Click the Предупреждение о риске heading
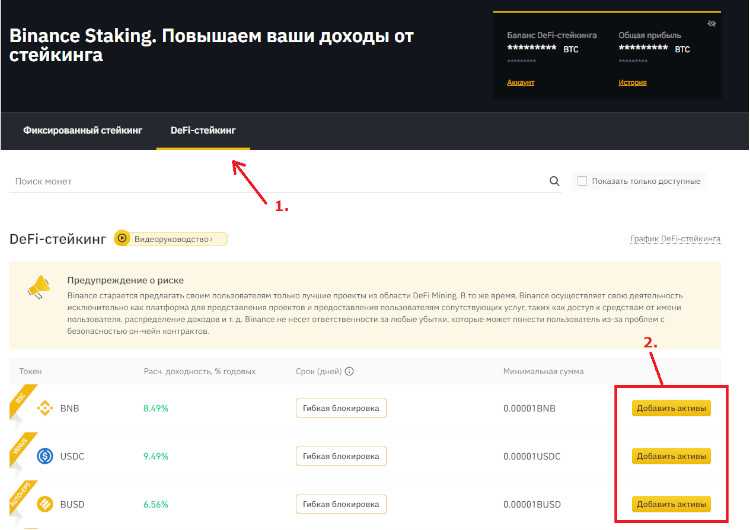Image resolution: width=750 pixels, height=530 pixels. (x=125, y=280)
